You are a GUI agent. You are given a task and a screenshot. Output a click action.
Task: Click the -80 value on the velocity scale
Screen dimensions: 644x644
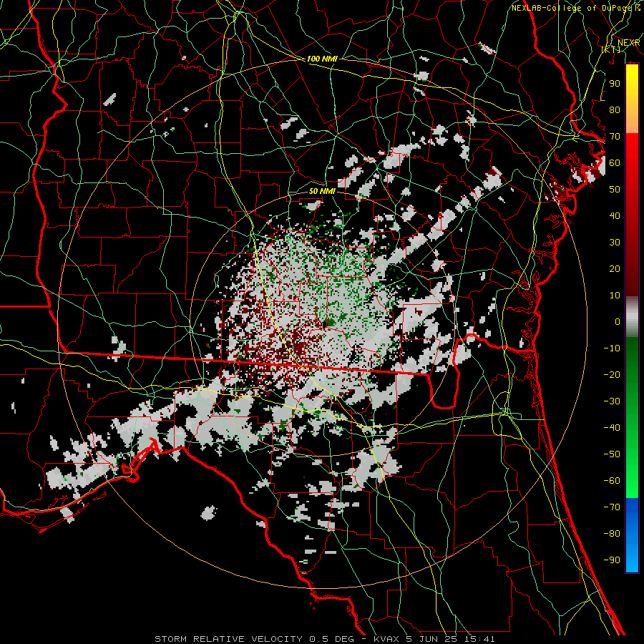pos(612,534)
